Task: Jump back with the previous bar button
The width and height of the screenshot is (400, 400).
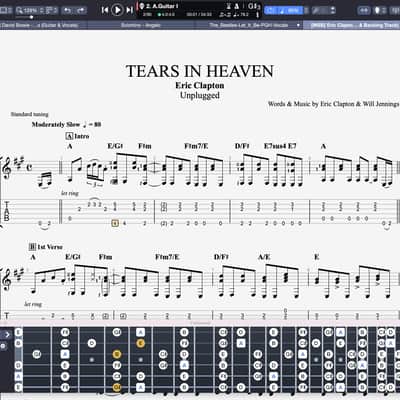Action: point(105,10)
